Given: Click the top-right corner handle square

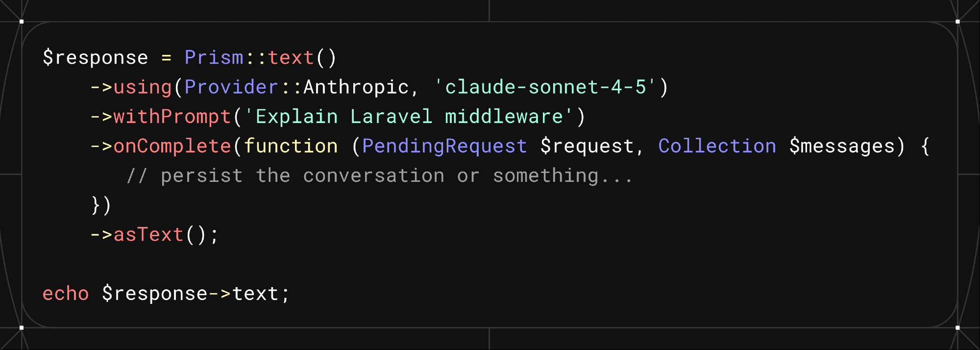Looking at the screenshot, I should (957, 22).
